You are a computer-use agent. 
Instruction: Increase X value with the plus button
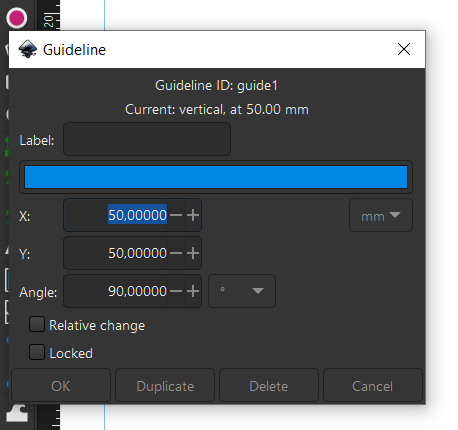click(193, 215)
